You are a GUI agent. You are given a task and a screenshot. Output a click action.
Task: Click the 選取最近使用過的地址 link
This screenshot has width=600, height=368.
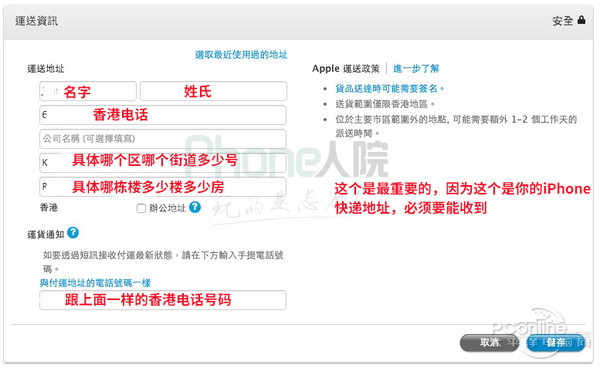(241, 55)
